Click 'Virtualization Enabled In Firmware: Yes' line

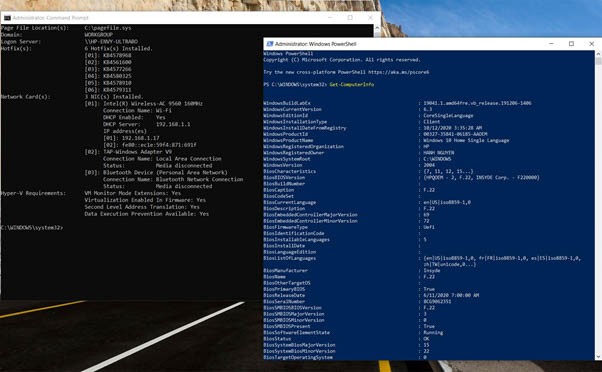[145, 200]
